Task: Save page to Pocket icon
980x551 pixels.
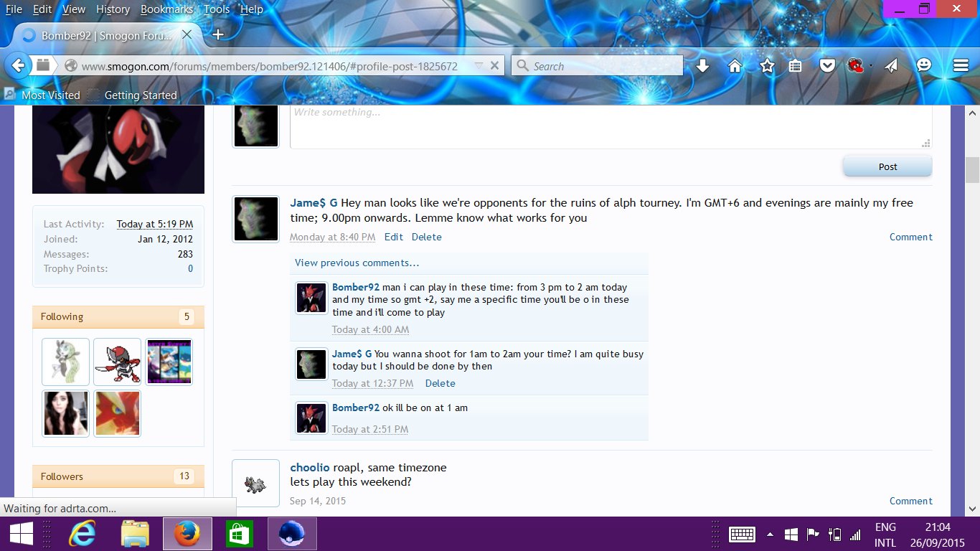Action: pos(827,66)
